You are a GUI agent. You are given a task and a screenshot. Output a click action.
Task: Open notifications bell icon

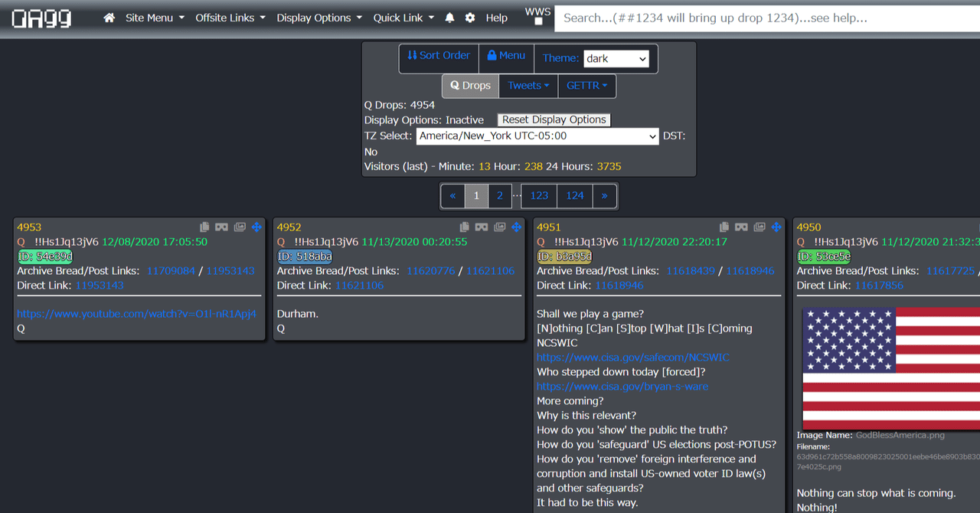pos(449,18)
